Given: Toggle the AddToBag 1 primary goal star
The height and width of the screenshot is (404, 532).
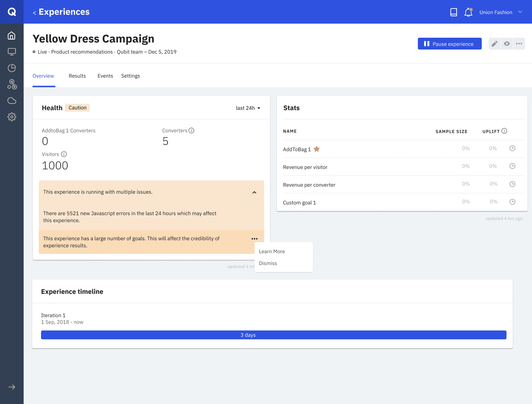Looking at the screenshot, I should (x=317, y=149).
